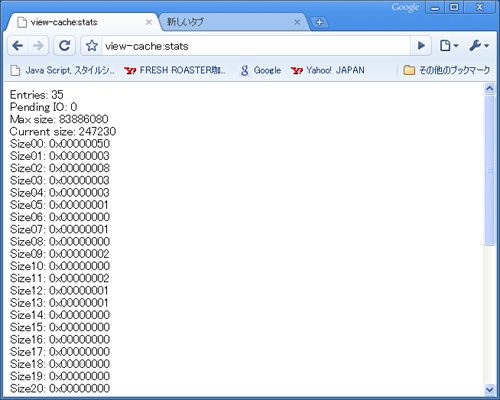This screenshot has height=400, width=500.
Task: Click the Forward navigation arrow
Action: 38,46
